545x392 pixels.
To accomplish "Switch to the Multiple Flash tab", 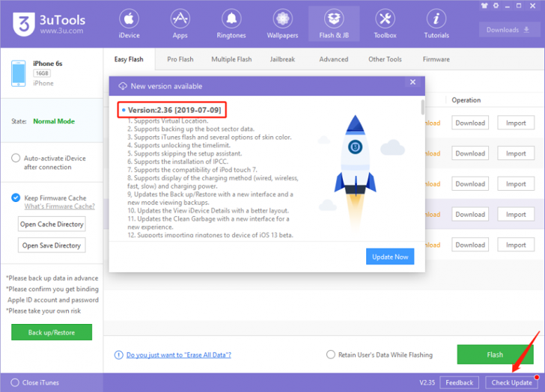I will (231, 59).
